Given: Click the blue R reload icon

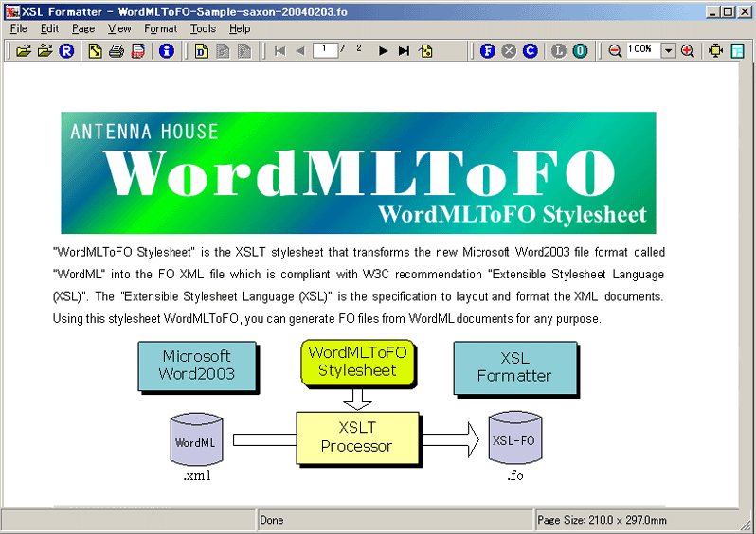Looking at the screenshot, I should 66,50.
